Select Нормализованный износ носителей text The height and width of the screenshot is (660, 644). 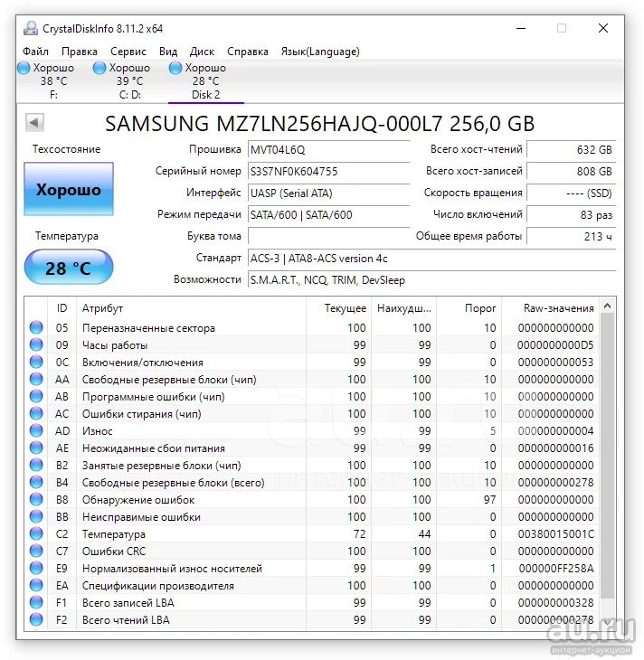172,569
